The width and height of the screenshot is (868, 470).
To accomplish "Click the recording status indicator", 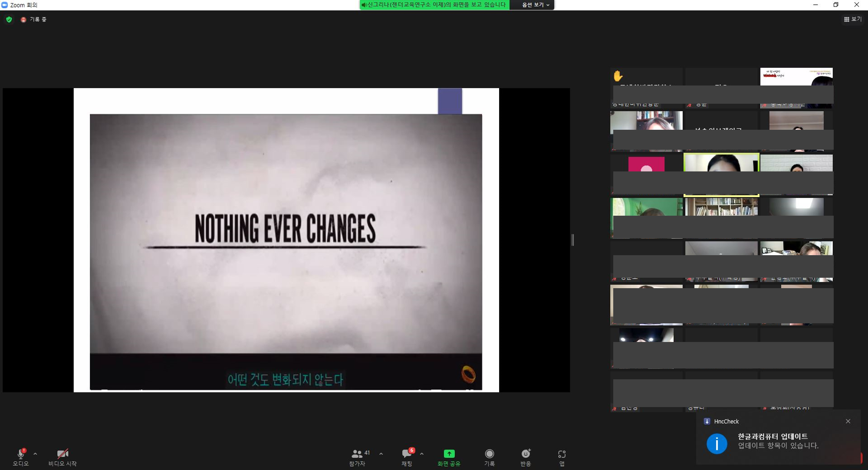I will [x=34, y=20].
